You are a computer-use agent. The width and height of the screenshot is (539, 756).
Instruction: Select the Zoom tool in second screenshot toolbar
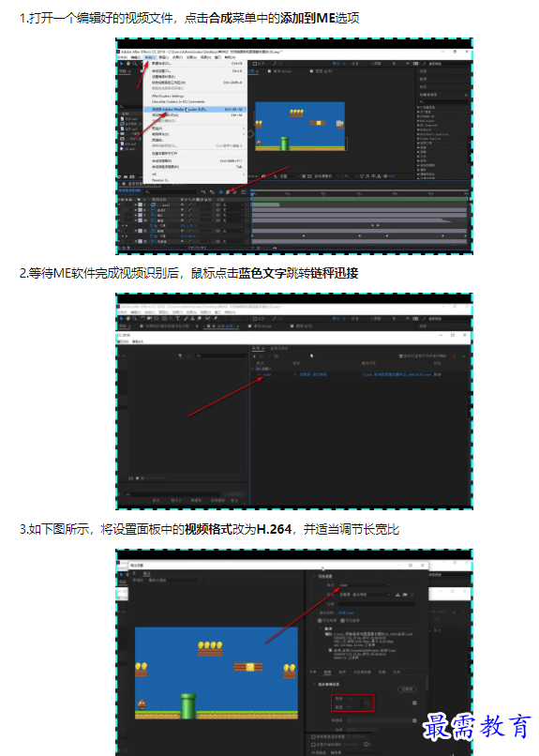pyautogui.click(x=135, y=318)
